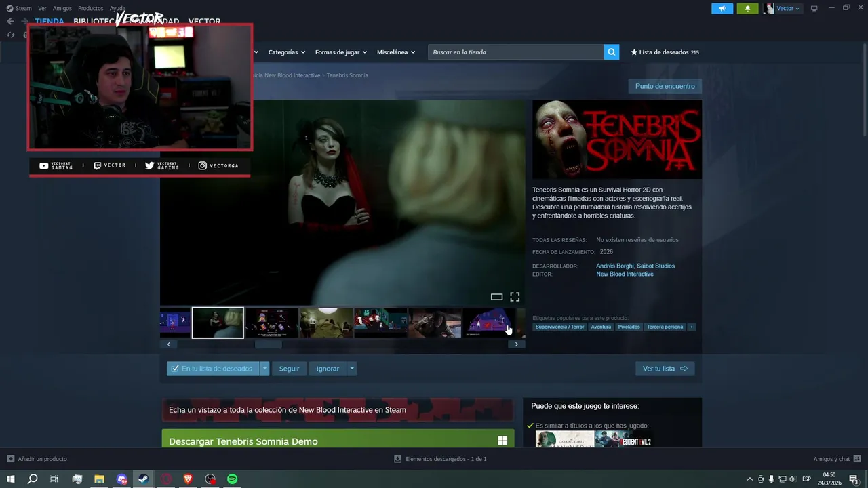The width and height of the screenshot is (868, 488).
Task: Click the plus icon beside Añadir un producto
Action: point(10,459)
